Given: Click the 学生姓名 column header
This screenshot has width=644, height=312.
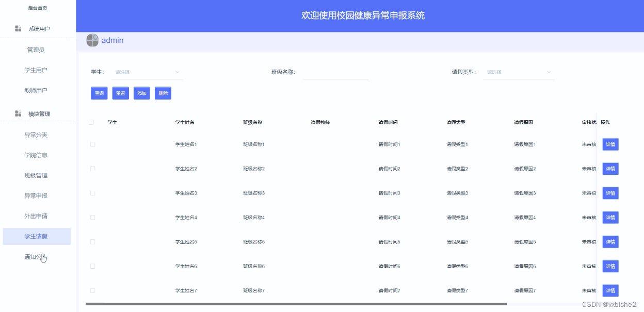Looking at the screenshot, I should 185,122.
